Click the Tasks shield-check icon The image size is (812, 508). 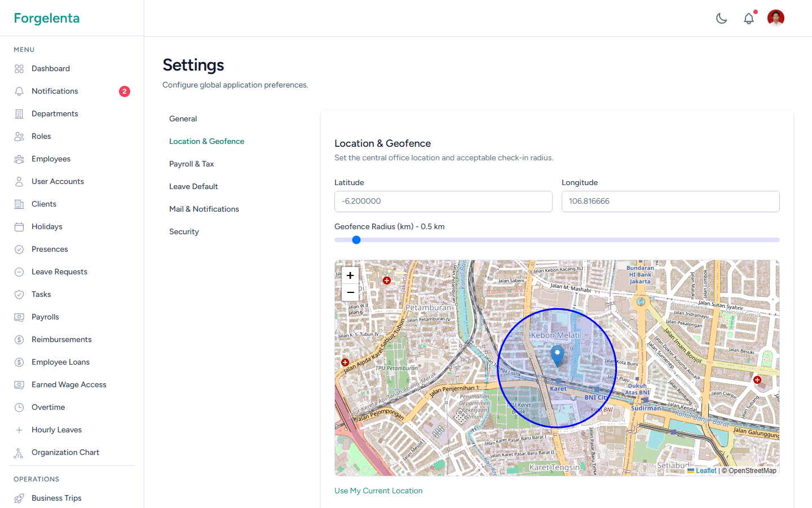19,295
